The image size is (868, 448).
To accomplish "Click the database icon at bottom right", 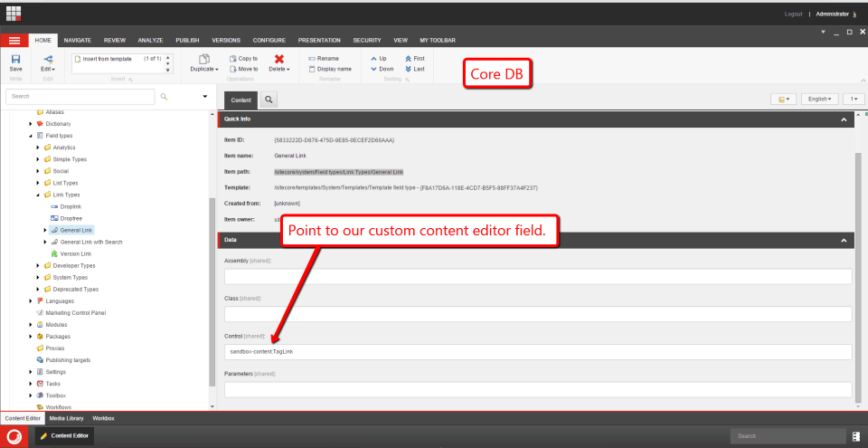I will pyautogui.click(x=856, y=436).
